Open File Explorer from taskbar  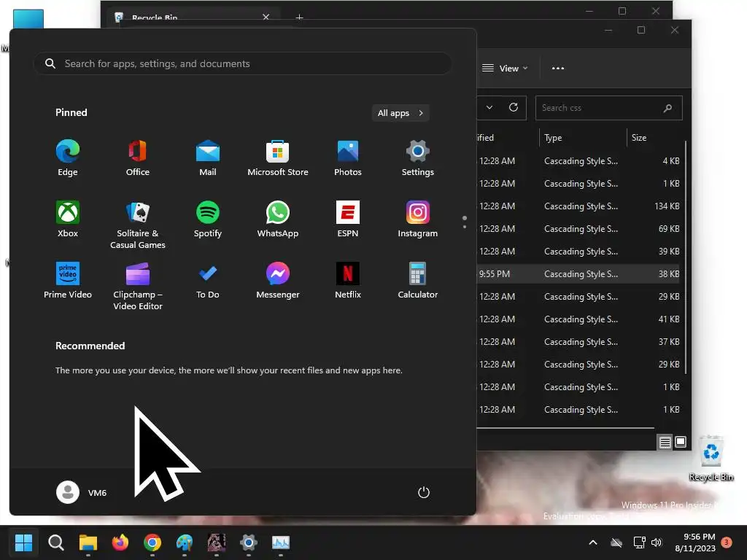tap(88, 542)
